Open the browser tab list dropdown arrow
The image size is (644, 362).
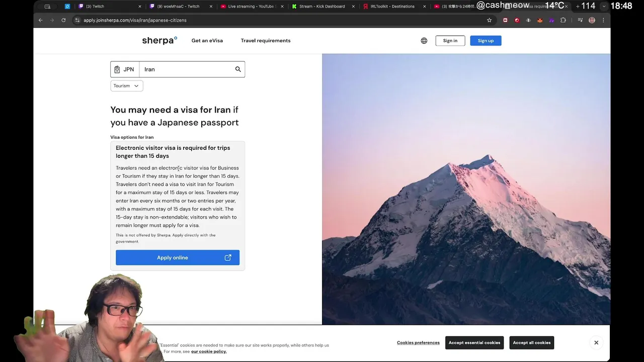(x=604, y=7)
